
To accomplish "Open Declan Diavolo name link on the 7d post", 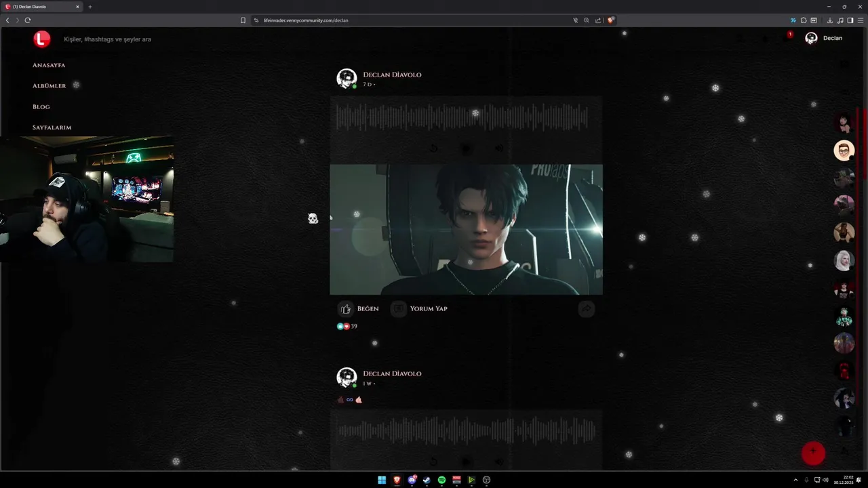I will coord(392,75).
